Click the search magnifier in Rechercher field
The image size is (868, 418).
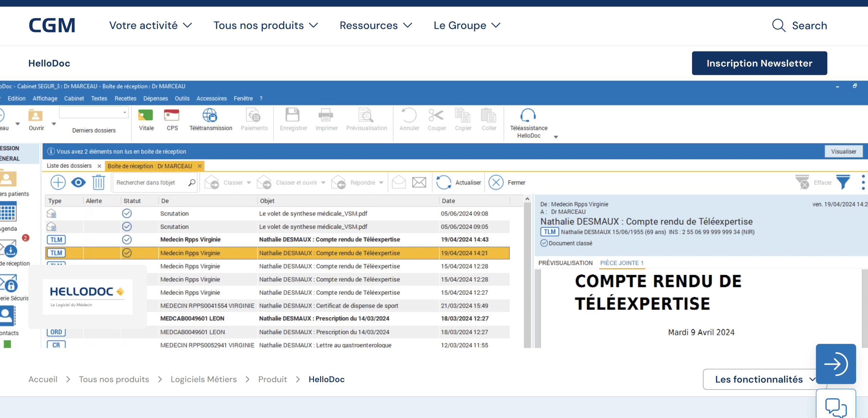point(192,183)
